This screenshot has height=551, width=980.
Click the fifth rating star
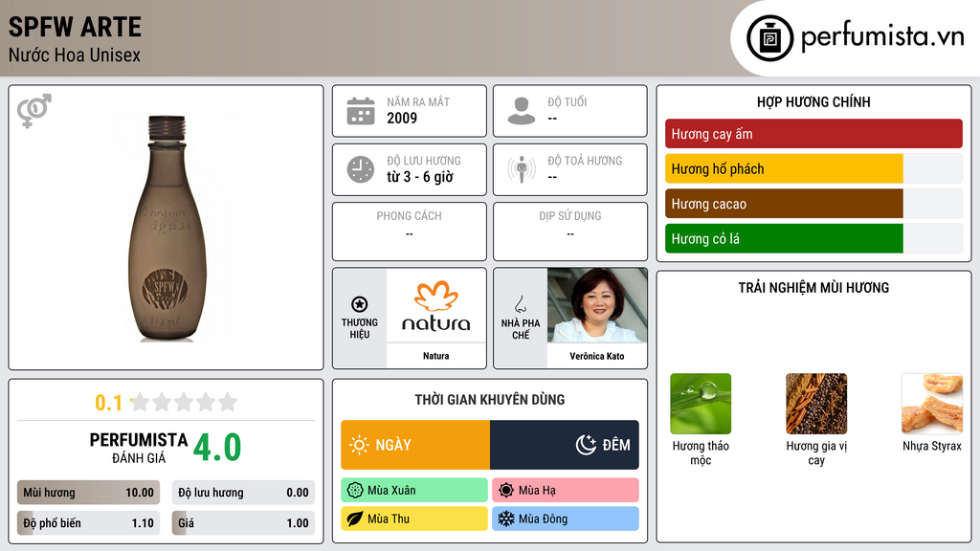(228, 402)
